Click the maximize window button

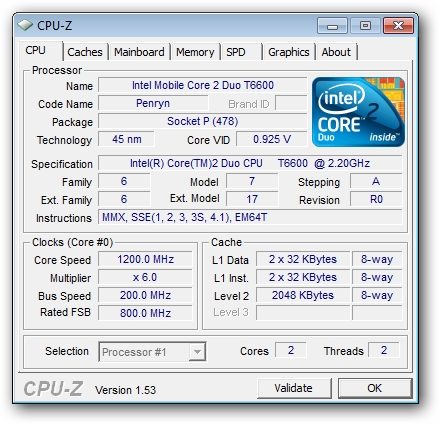365,26
